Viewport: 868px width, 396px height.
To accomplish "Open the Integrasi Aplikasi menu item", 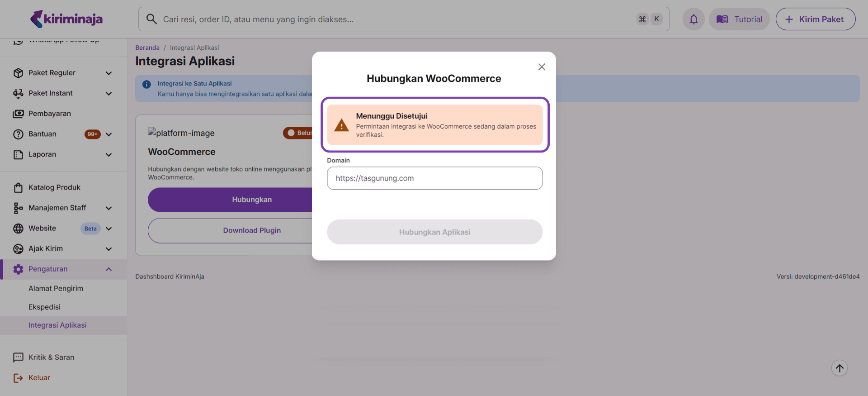I will (57, 325).
